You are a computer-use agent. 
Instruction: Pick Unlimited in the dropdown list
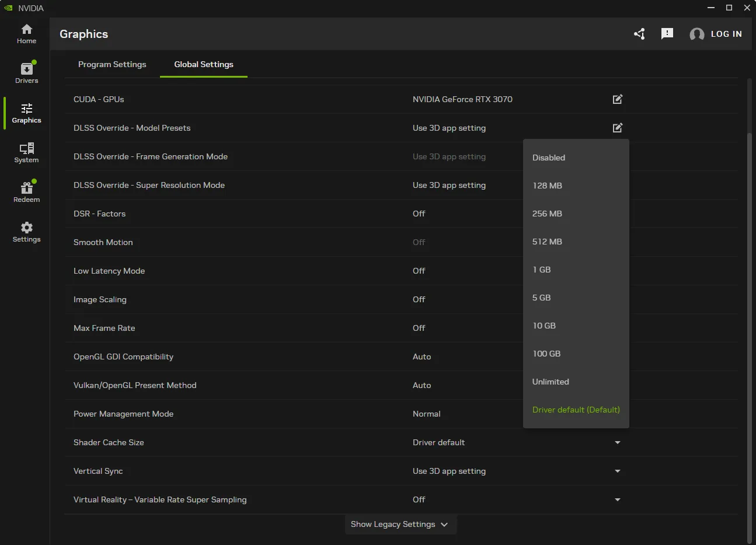click(551, 382)
